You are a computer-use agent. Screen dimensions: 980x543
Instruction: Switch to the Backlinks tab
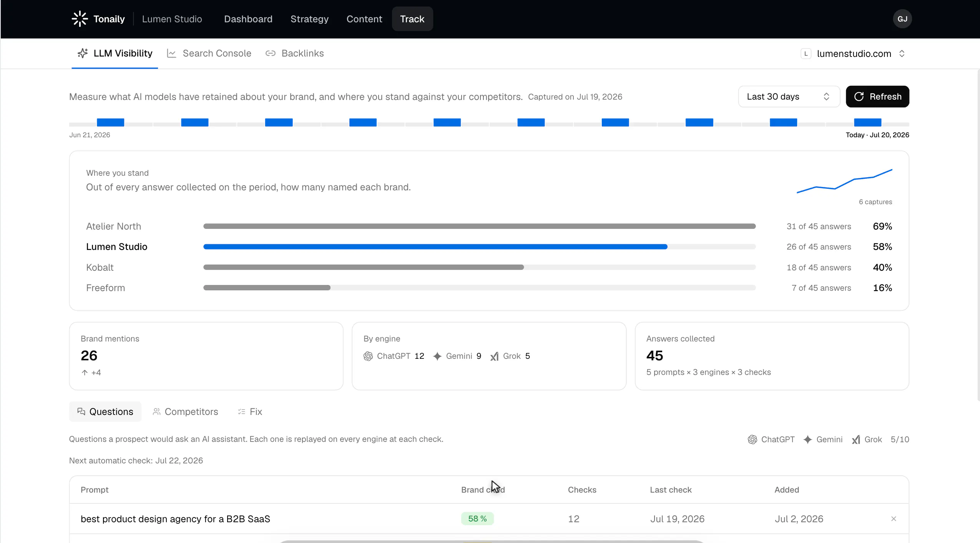pyautogui.click(x=295, y=53)
